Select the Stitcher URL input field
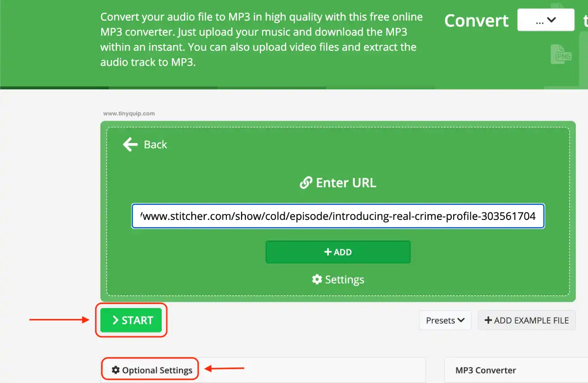The height and width of the screenshot is (383, 588). pos(338,216)
